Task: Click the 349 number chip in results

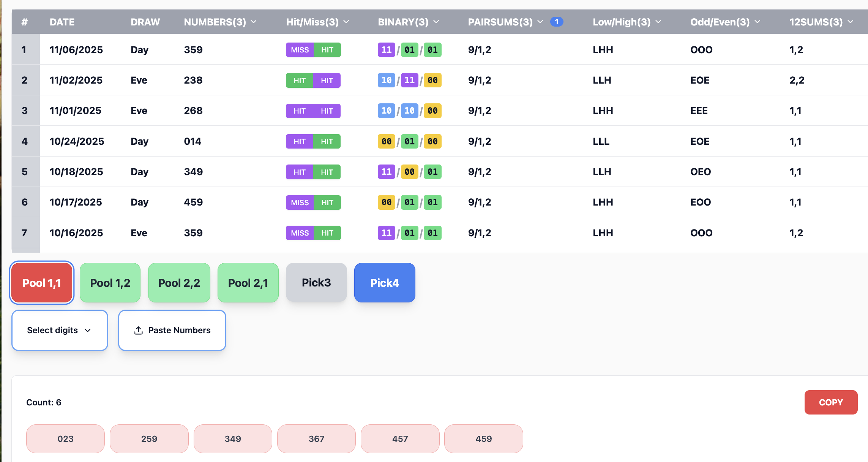Action: (233, 439)
